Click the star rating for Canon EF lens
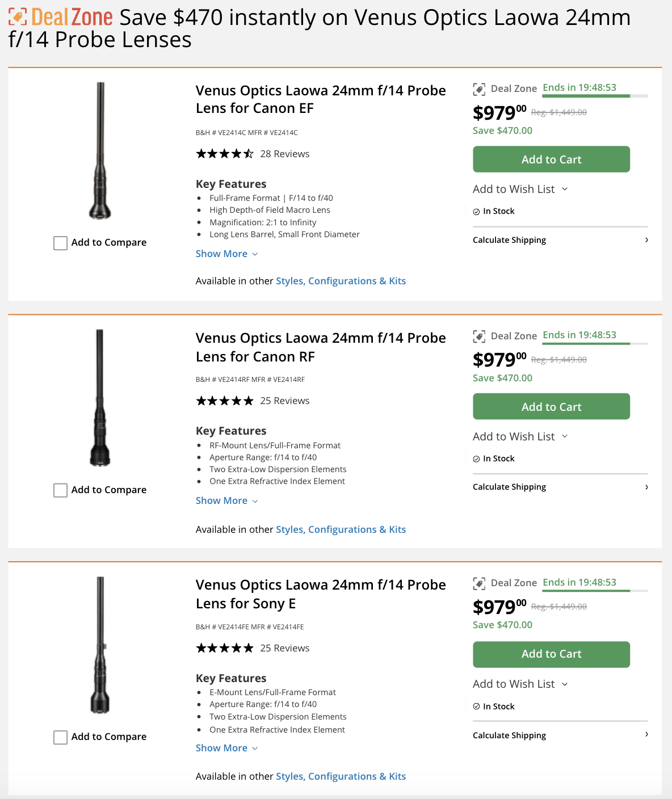Viewport: 672px width, 799px height. (225, 154)
